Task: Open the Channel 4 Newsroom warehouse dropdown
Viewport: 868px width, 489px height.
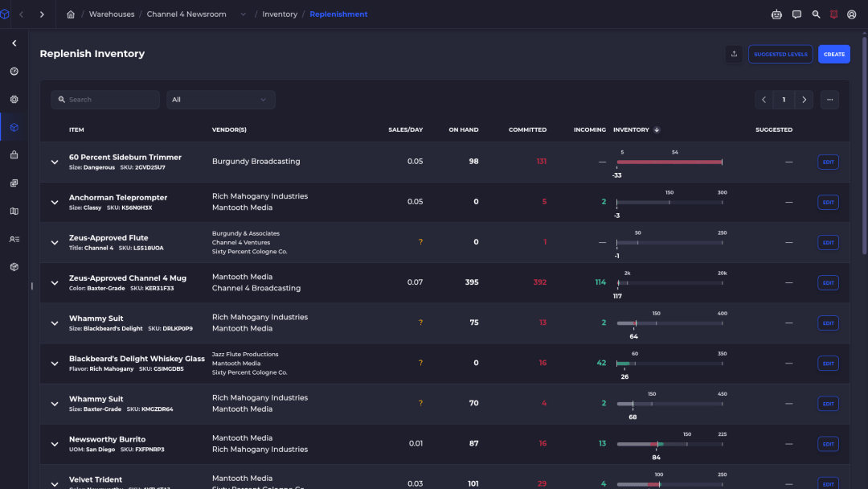Action: 243,14
